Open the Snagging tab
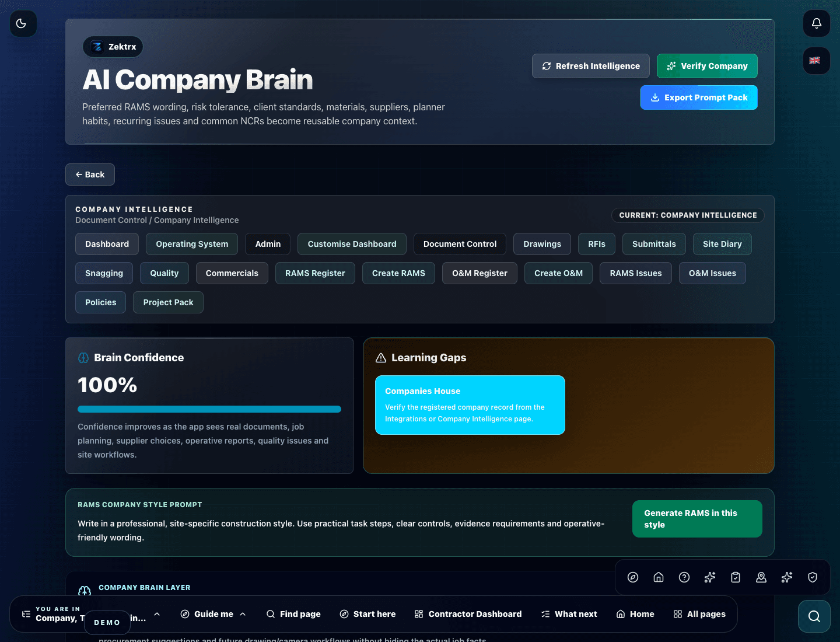Image resolution: width=840 pixels, height=642 pixels. [x=104, y=273]
